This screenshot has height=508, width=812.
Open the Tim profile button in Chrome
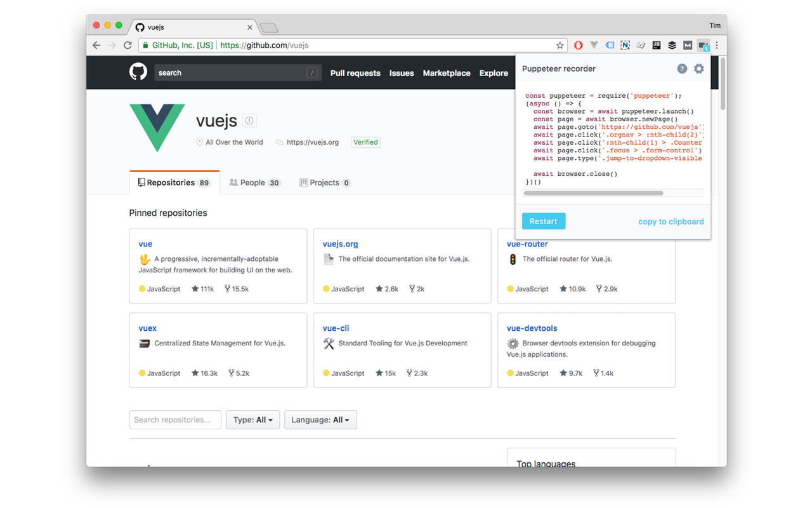(x=715, y=25)
